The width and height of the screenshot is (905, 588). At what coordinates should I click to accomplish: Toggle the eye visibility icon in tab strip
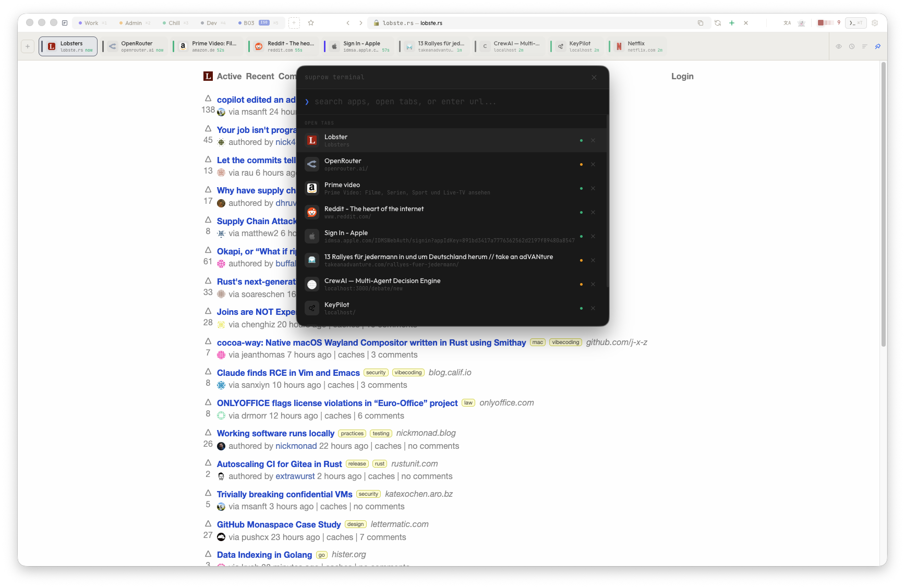pyautogui.click(x=839, y=46)
